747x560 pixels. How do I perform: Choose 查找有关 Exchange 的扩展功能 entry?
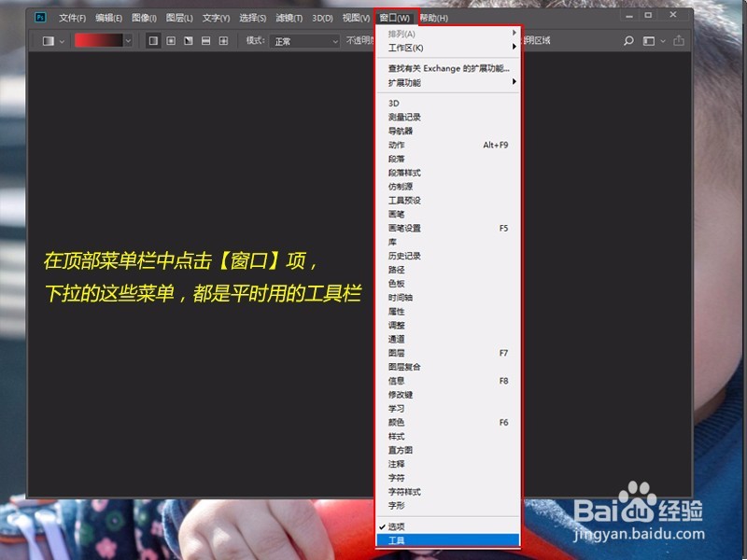point(448,68)
